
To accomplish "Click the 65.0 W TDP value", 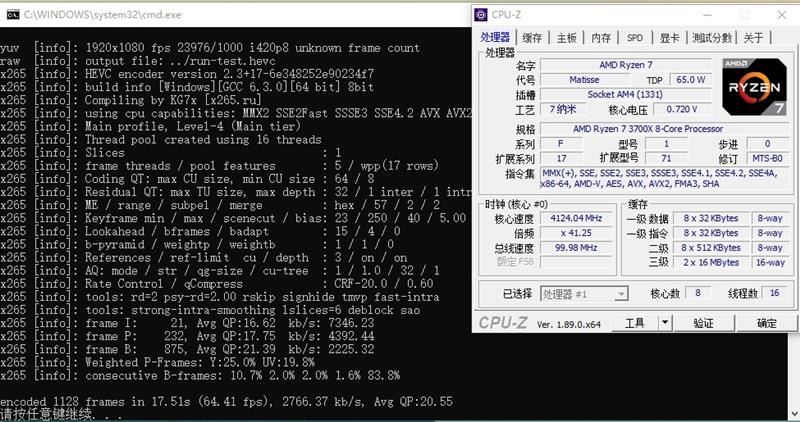I will click(x=691, y=80).
